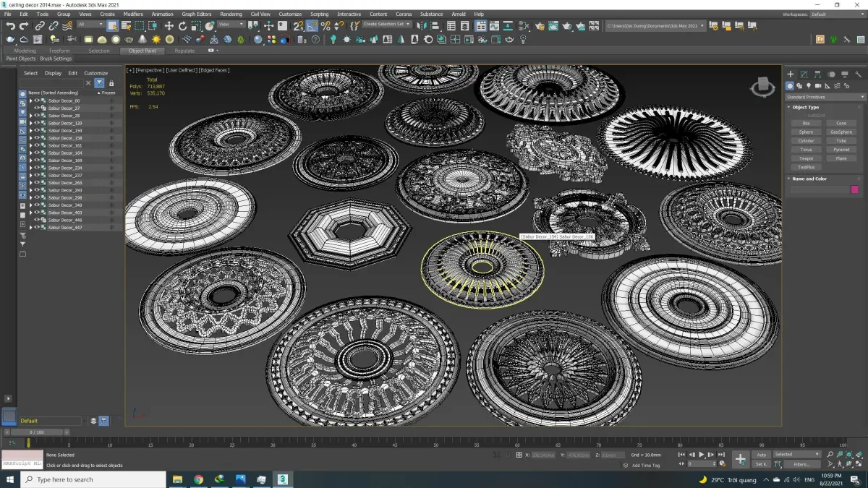868x488 pixels.
Task: Click the funnel filter icon beside search
Action: point(99,83)
